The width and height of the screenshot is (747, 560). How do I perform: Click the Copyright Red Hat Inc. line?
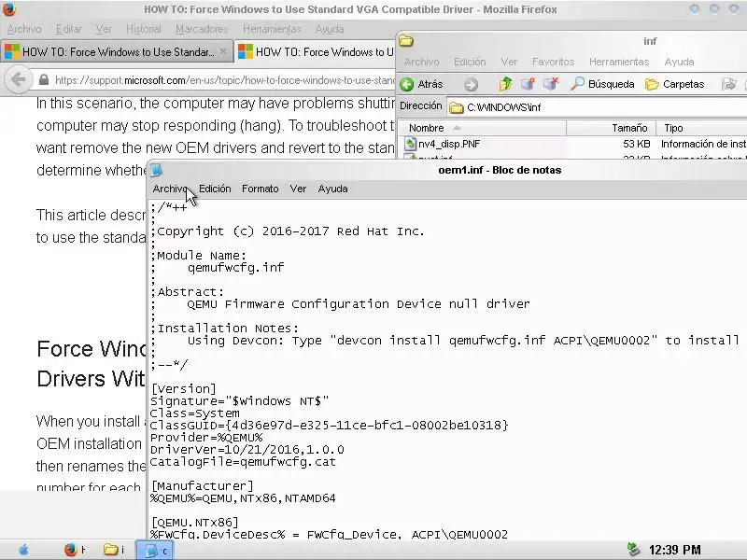[x=290, y=231]
